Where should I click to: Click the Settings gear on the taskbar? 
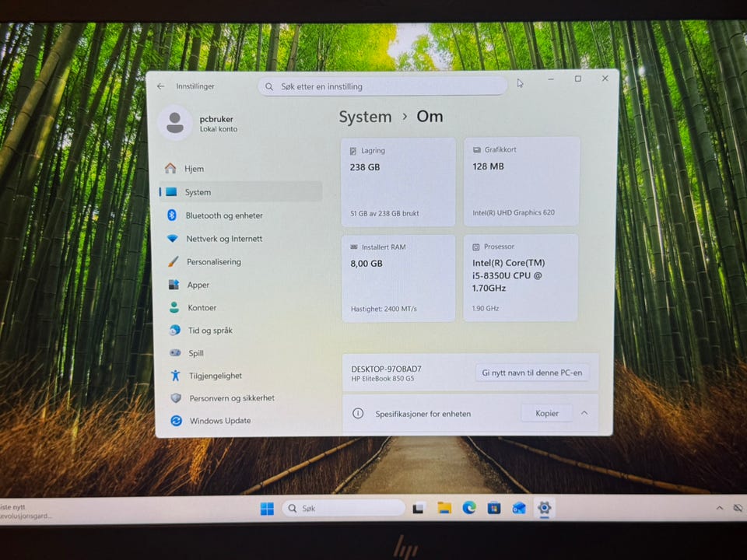click(544, 508)
